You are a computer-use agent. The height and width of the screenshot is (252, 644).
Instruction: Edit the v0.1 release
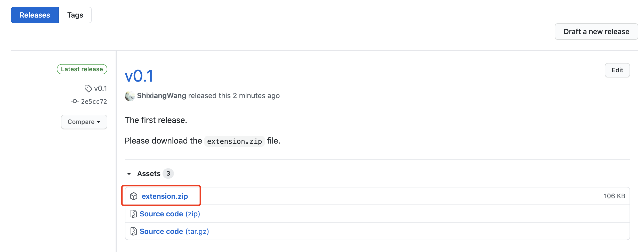coord(617,70)
